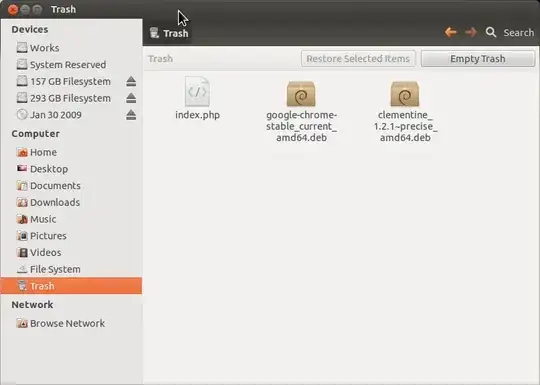The height and width of the screenshot is (385, 540).
Task: Go to Desktop in the sidebar
Action: [x=71, y=169]
